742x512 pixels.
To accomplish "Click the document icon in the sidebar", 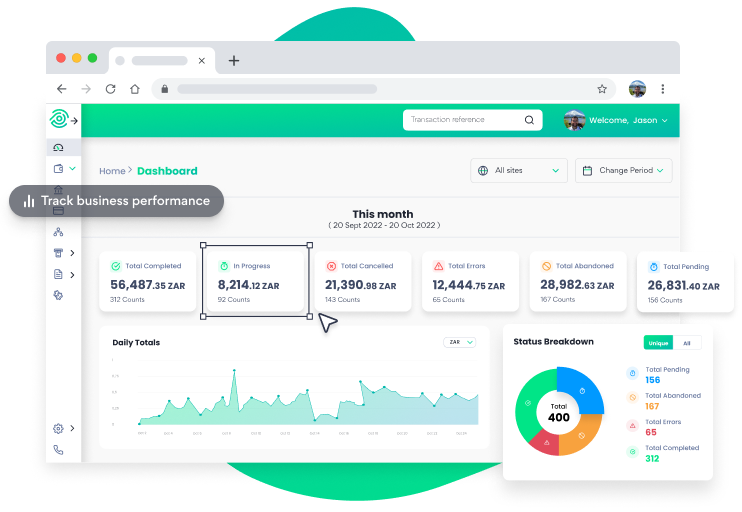I will pos(58,274).
